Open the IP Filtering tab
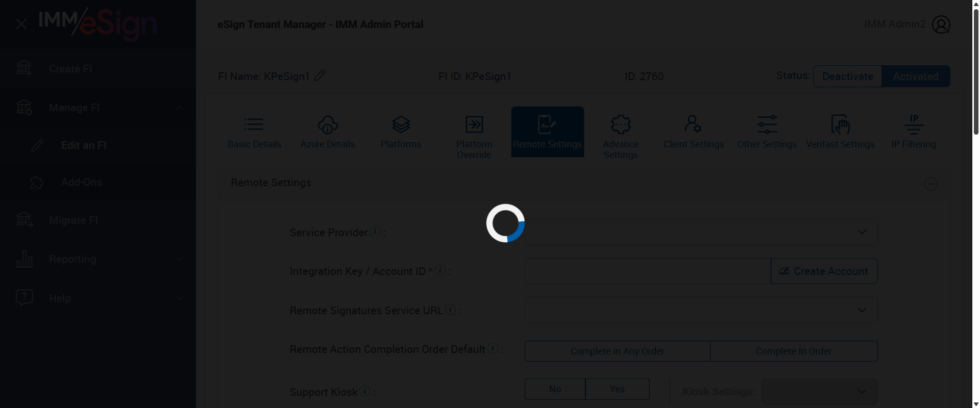980x408 pixels. (x=914, y=132)
